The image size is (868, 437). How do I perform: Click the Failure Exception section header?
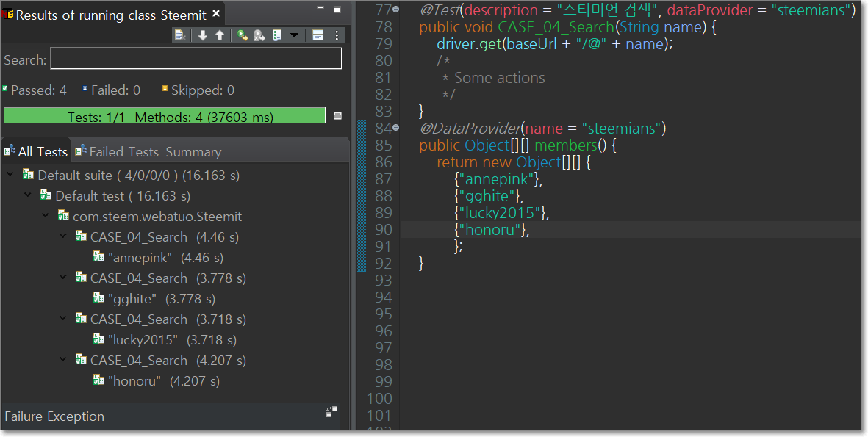(x=54, y=416)
